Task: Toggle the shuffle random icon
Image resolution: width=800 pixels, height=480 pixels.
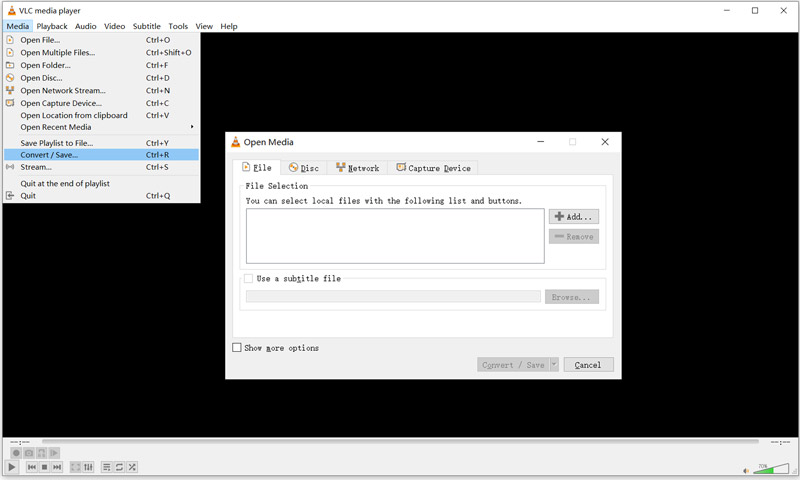Action: pyautogui.click(x=132, y=467)
